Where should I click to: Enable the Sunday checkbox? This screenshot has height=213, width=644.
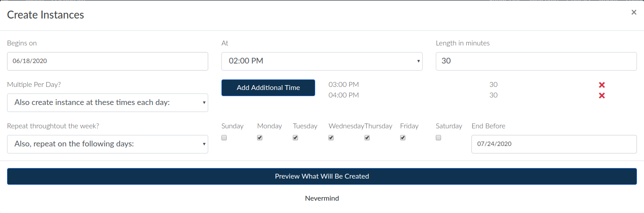click(x=224, y=138)
